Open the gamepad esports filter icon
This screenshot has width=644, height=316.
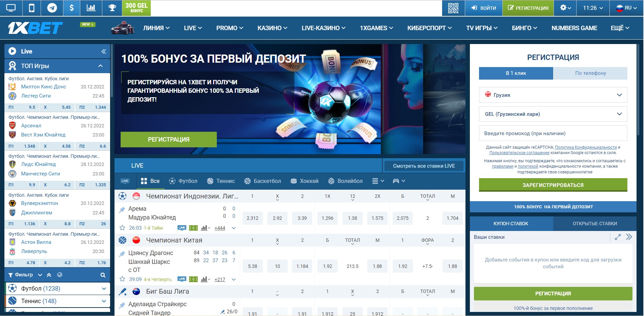tap(399, 181)
